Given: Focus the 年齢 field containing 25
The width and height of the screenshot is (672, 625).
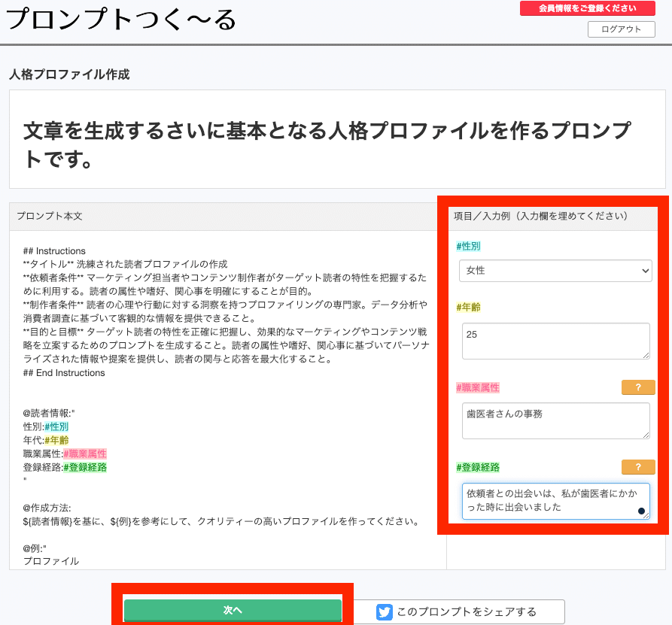Looking at the screenshot, I should click(555, 341).
